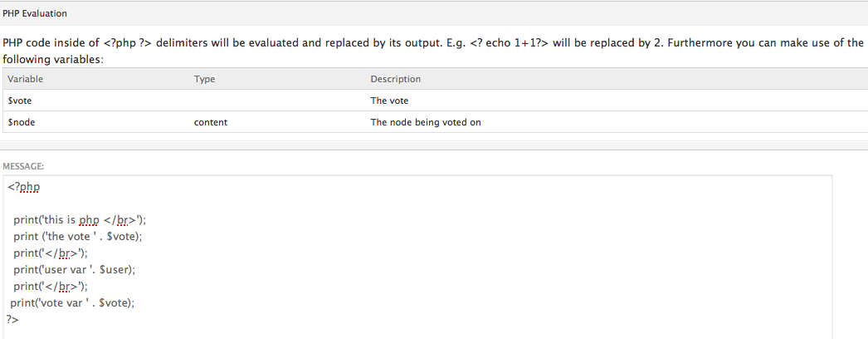The width and height of the screenshot is (868, 339).
Task: Click the second print('</br>') line after user var
Action: [x=51, y=287]
